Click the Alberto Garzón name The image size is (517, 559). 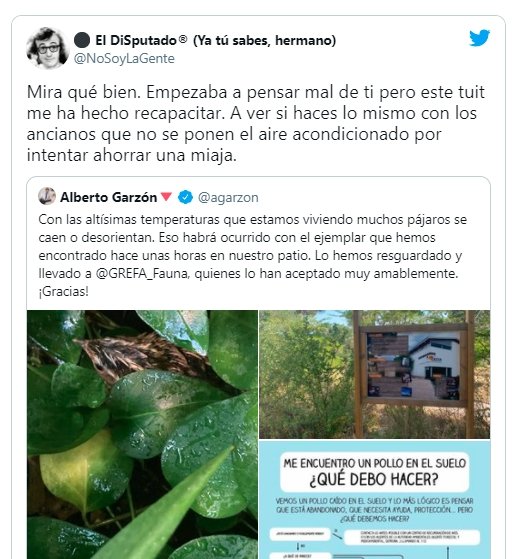108,197
